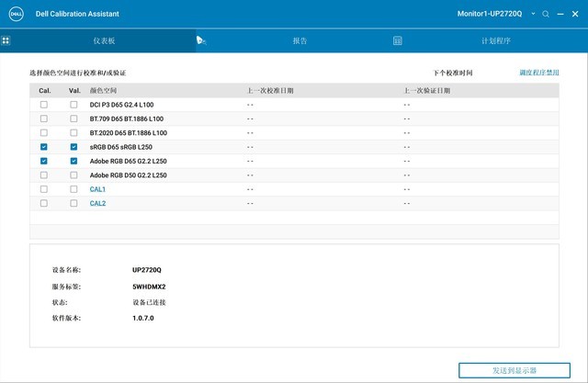Check the Cal. box for CAL2
The image size is (588, 383).
tap(44, 203)
